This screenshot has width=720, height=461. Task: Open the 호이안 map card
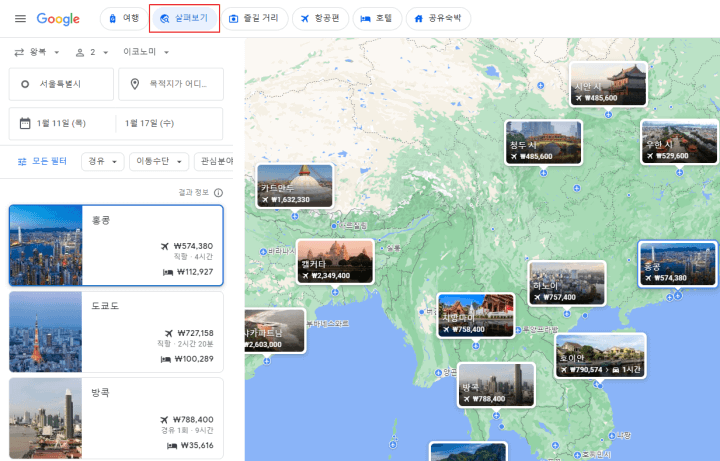tap(601, 356)
